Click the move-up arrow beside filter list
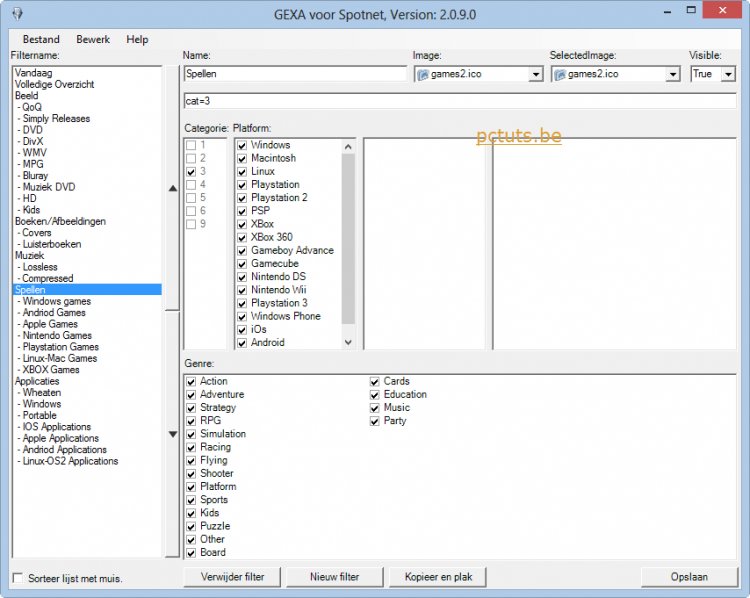The width and height of the screenshot is (750, 598). click(x=172, y=188)
